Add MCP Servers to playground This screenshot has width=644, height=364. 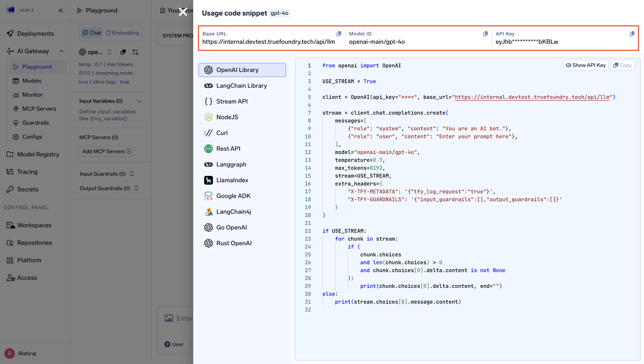tap(106, 151)
